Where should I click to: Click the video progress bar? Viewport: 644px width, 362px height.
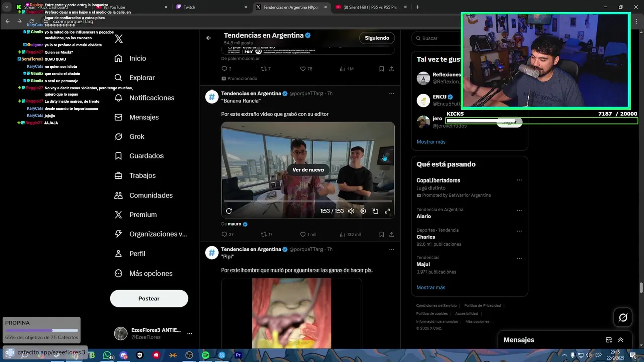(x=308, y=201)
